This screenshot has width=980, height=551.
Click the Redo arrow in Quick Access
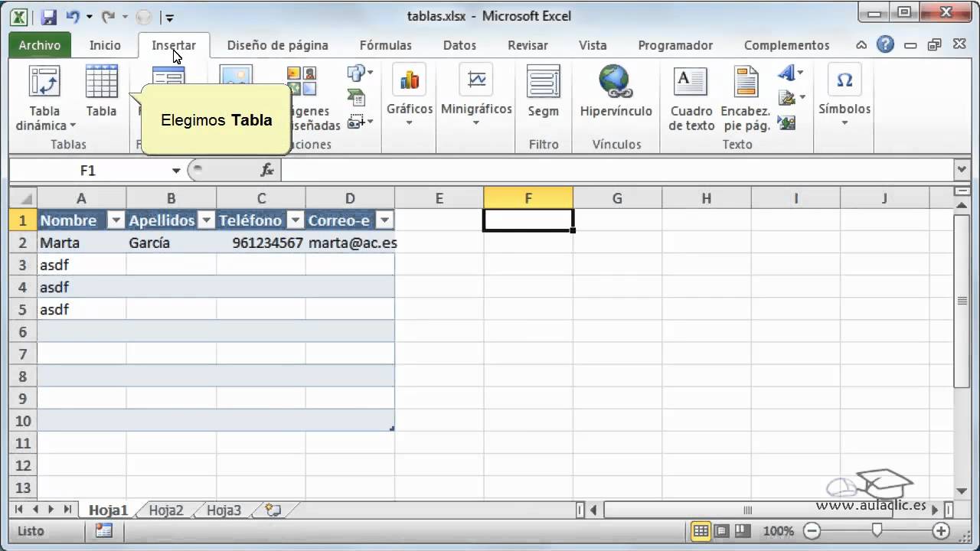pos(108,17)
